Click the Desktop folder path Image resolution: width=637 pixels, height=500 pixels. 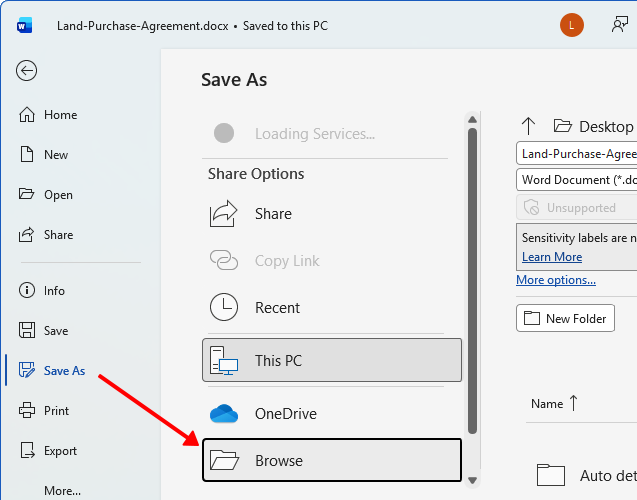[x=595, y=127]
